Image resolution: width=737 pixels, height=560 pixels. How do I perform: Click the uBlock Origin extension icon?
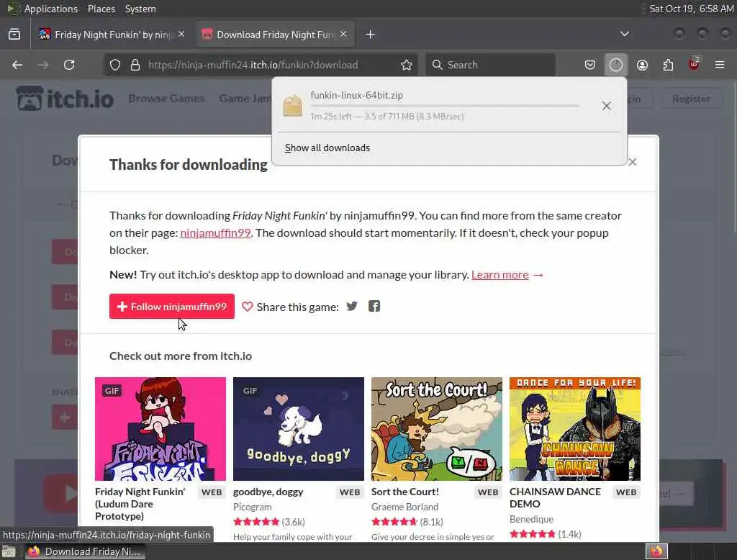(x=694, y=64)
